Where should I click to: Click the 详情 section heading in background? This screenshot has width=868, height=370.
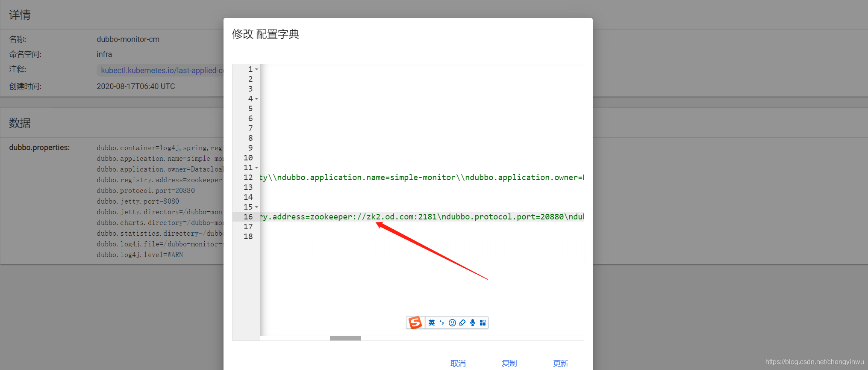(x=20, y=15)
